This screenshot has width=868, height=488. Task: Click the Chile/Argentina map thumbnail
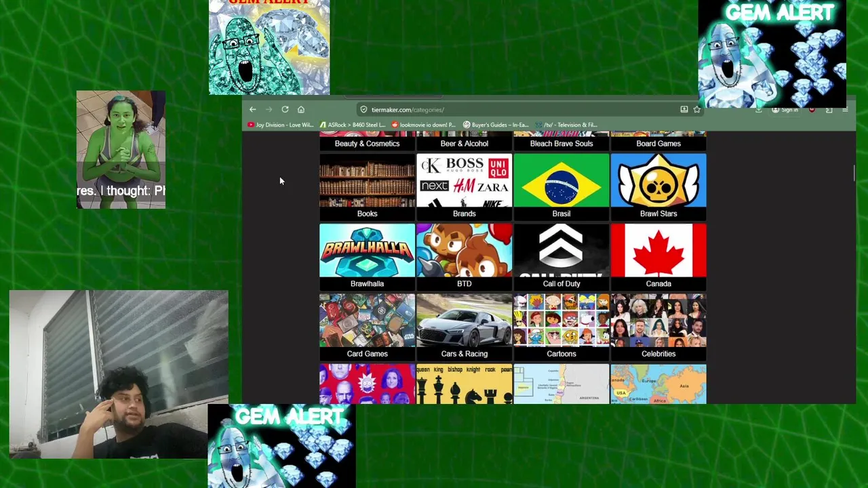pos(561,384)
